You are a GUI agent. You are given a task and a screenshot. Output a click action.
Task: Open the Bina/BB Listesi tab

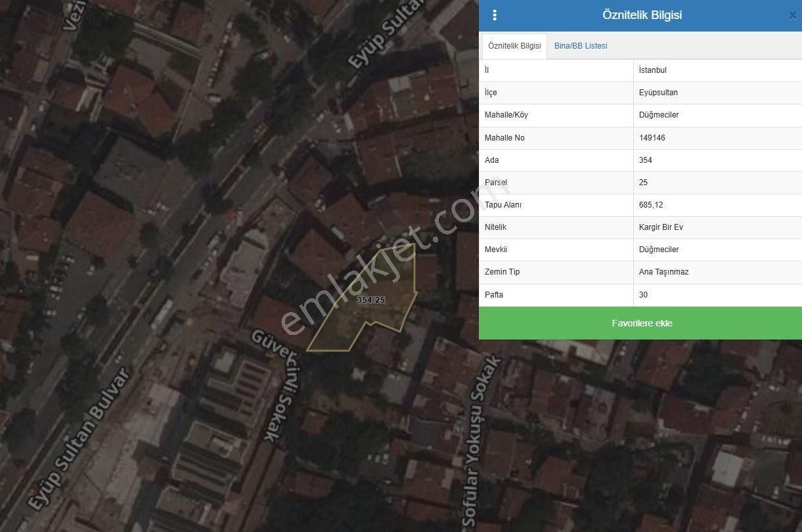coord(581,46)
